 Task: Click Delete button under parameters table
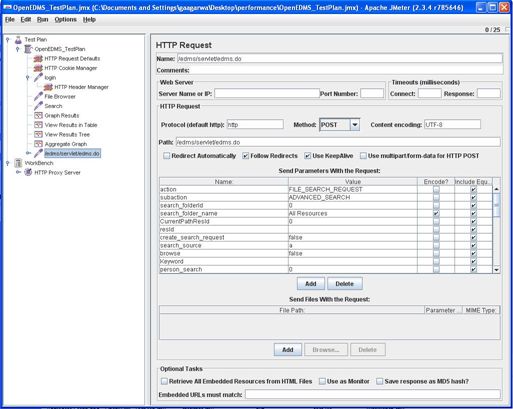345,284
